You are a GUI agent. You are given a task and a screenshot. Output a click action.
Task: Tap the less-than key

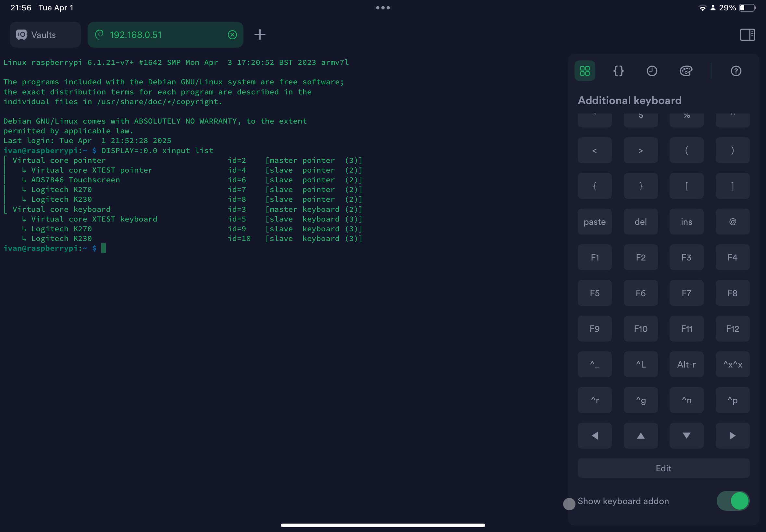point(595,150)
